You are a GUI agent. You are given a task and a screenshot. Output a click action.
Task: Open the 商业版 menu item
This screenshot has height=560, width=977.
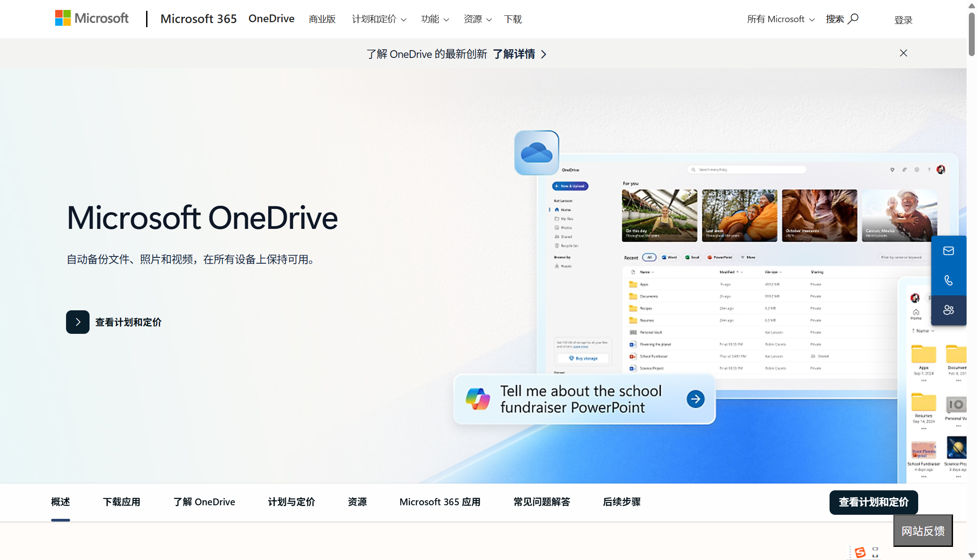322,19
